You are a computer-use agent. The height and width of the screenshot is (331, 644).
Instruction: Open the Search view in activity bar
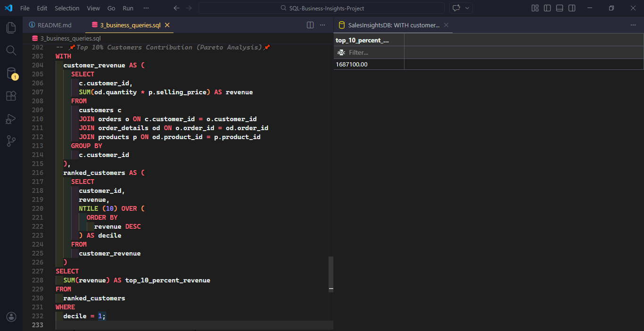[x=11, y=50]
